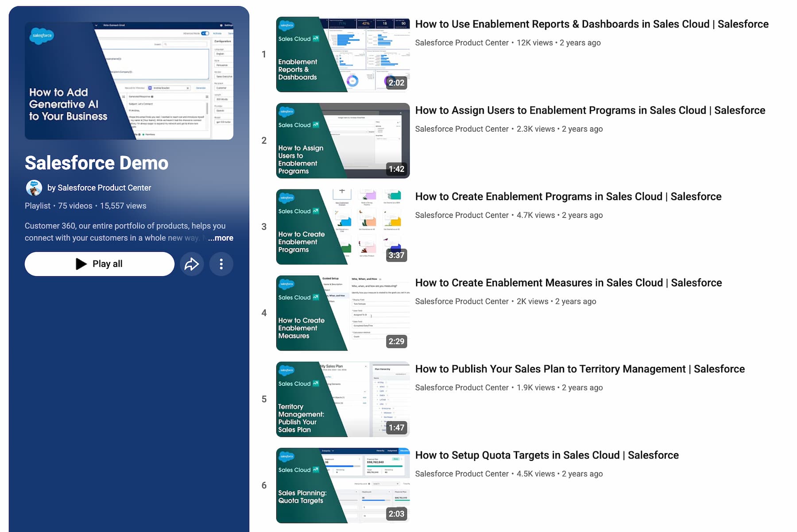Select the Create Enablement Programs video thumbnail
The width and height of the screenshot is (797, 532).
pyautogui.click(x=343, y=227)
